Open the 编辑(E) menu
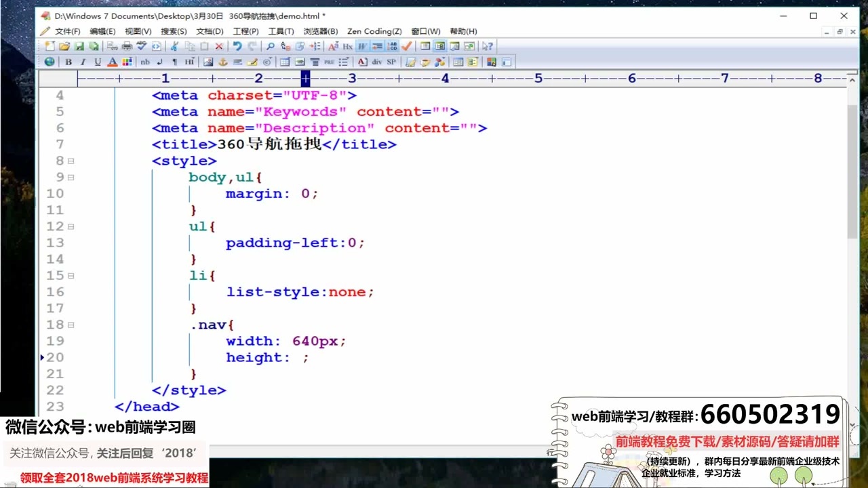Image resolution: width=868 pixels, height=488 pixels. coord(102,31)
